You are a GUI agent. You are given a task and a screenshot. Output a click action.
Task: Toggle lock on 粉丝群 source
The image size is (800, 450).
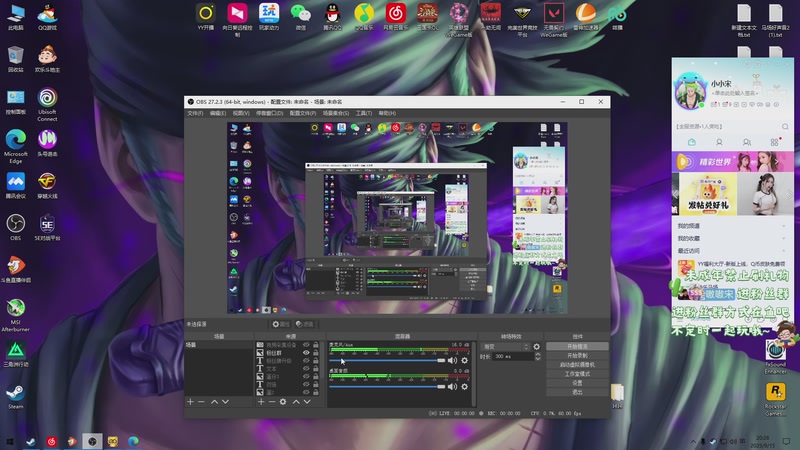[316, 353]
